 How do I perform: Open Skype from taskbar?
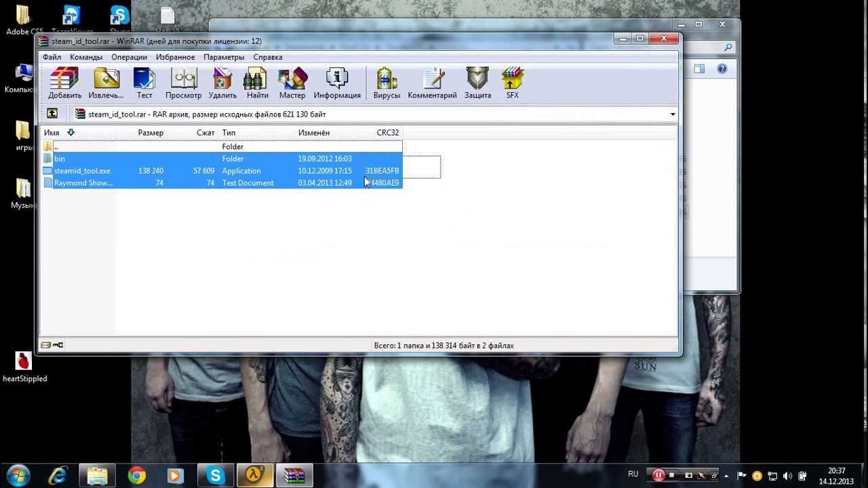tap(216, 476)
